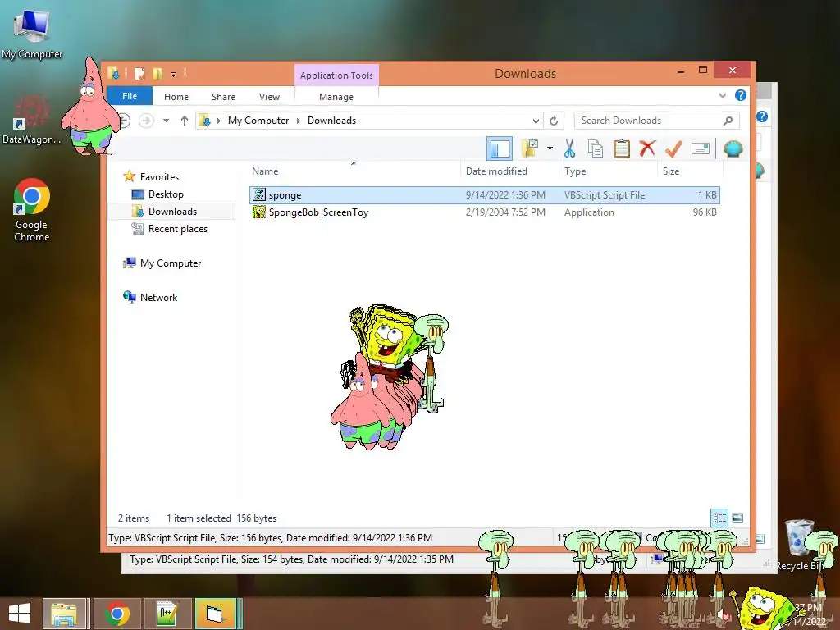Click the Application Tools contextual tab header
840x630 pixels.
coord(336,75)
